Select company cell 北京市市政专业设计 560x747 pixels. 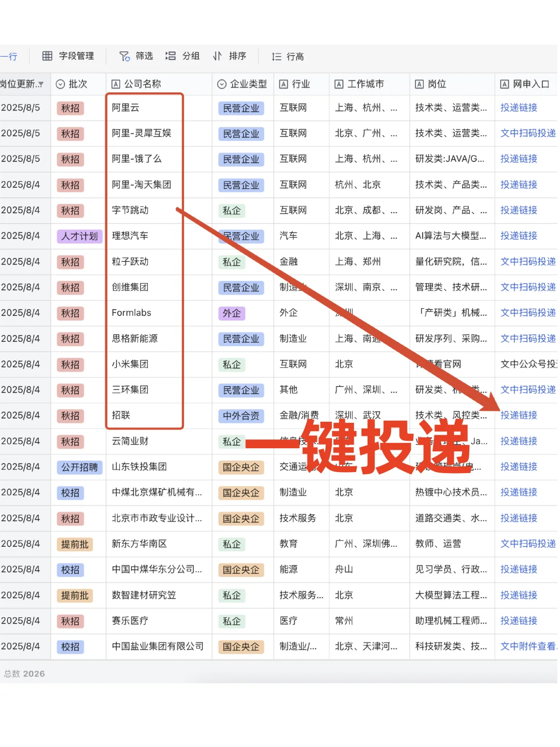click(159, 518)
